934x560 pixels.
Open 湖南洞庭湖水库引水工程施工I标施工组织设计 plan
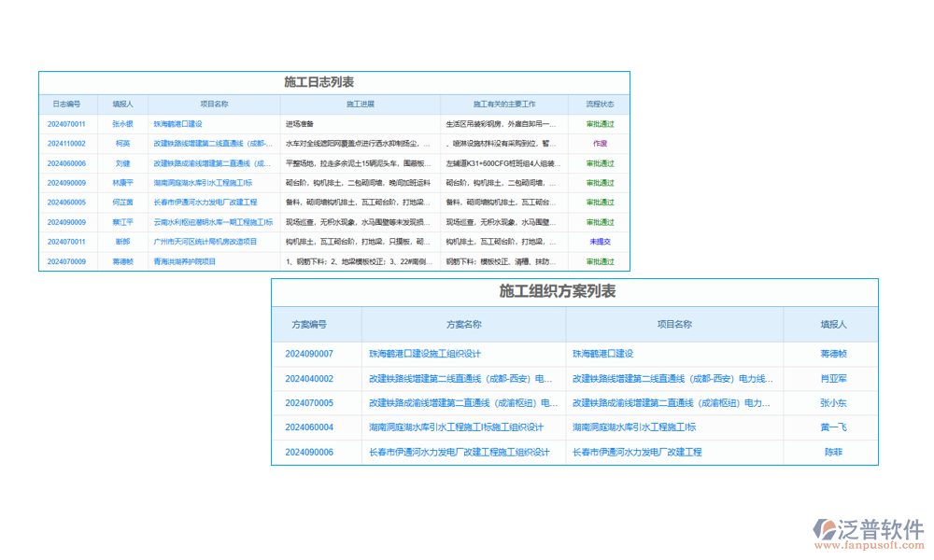tap(456, 427)
